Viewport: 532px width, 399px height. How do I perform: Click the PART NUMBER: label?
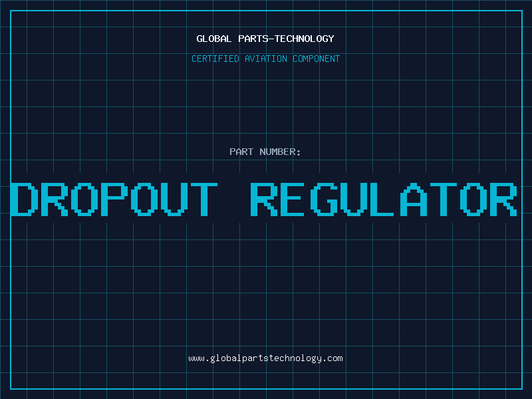[x=265, y=152]
